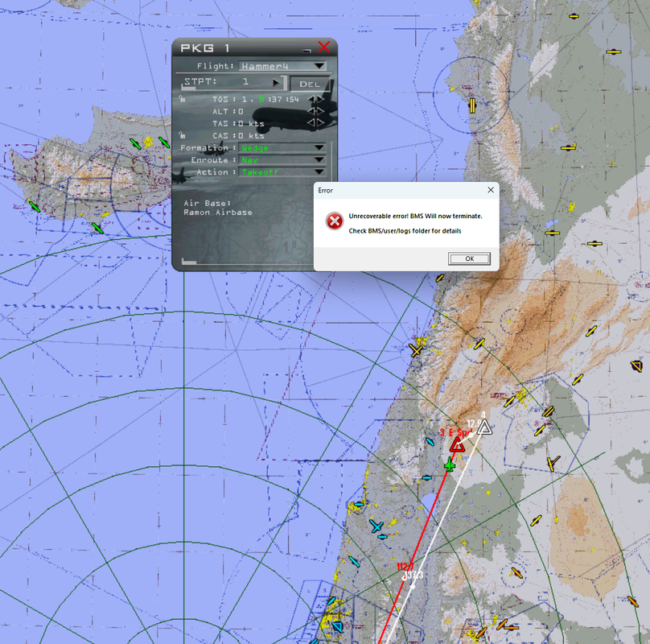This screenshot has width=650, height=644.
Task: Select the cyan triangle icon at map bottom
Action: (337, 626)
